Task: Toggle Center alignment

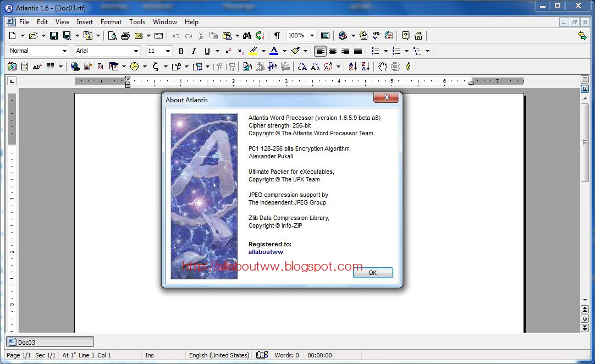Action: (x=333, y=51)
